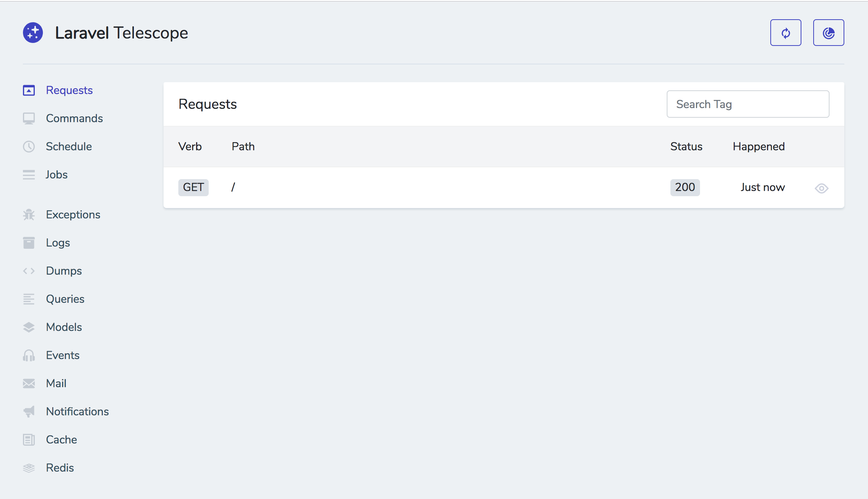
Task: Select the Queries sidebar icon
Action: (x=28, y=299)
